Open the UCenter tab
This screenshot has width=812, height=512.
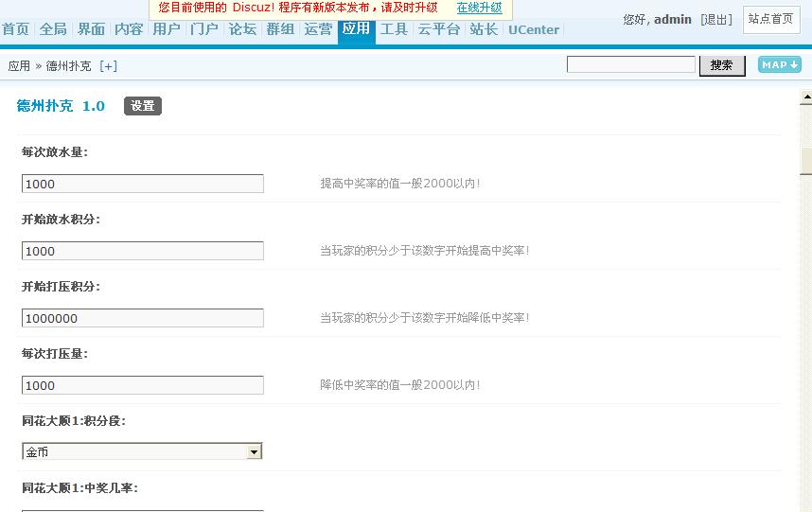pos(534,30)
